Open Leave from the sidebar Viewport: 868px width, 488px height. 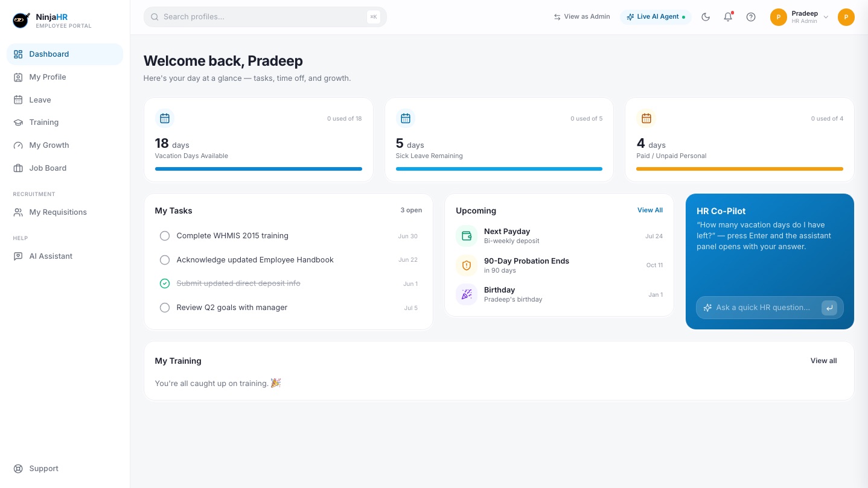(x=65, y=100)
